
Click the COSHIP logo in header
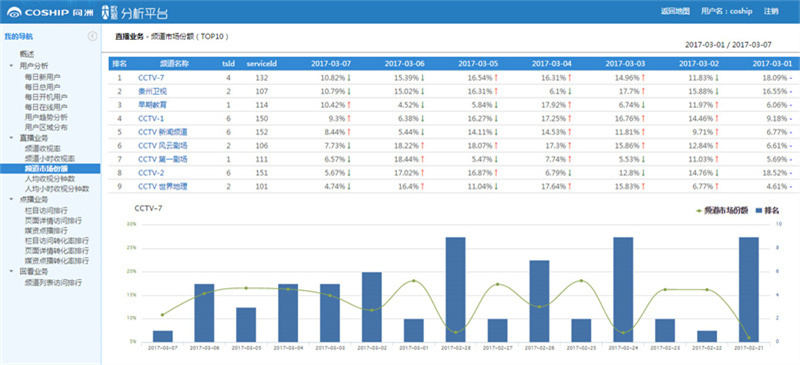[x=51, y=12]
